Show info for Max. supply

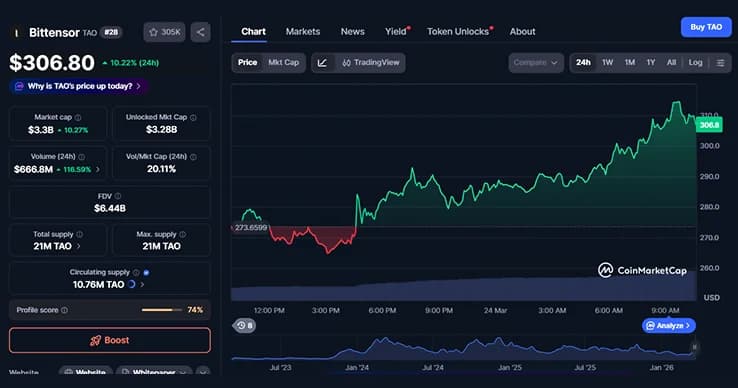point(183,234)
